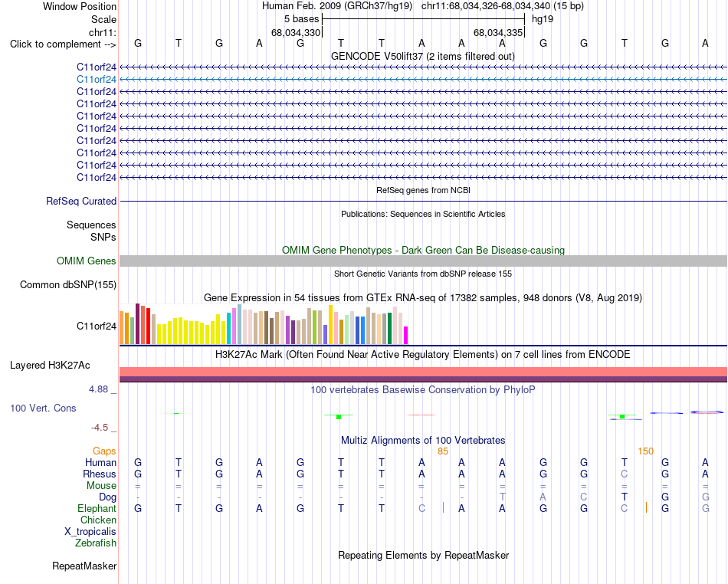
Task: Click the -4.5 conservation scale minimum
Action: 100,428
